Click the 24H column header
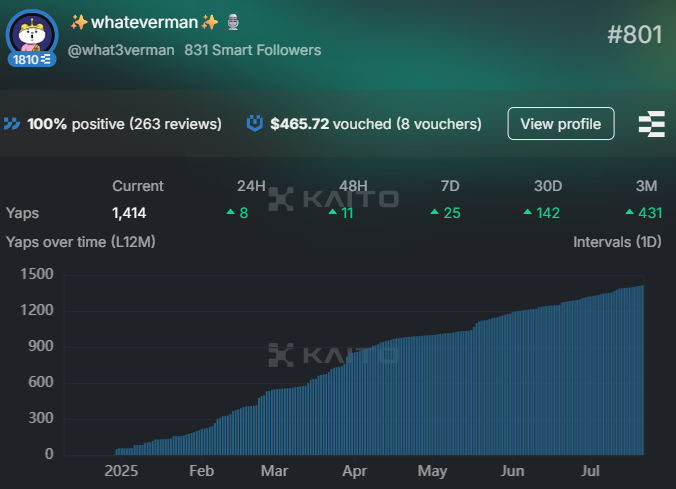 coord(251,186)
